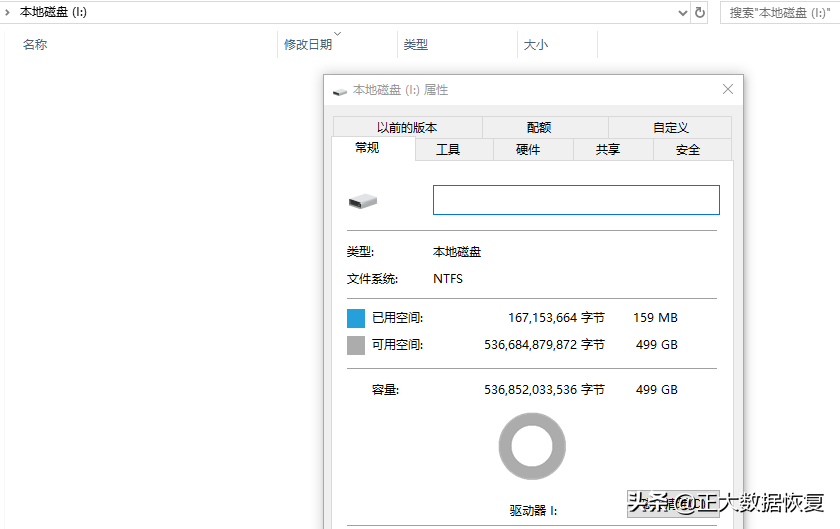Viewport: 840px width, 529px height.
Task: Click the disk usage donut chart
Action: click(x=532, y=446)
